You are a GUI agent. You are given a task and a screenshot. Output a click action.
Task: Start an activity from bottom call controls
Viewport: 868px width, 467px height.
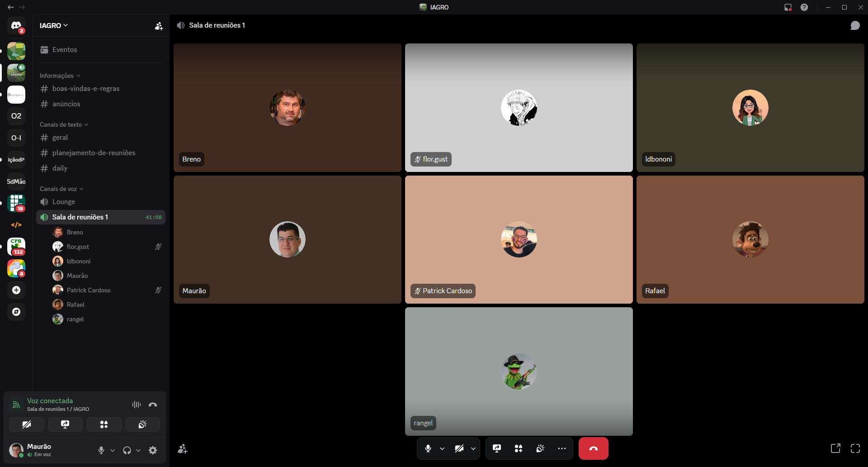519,448
